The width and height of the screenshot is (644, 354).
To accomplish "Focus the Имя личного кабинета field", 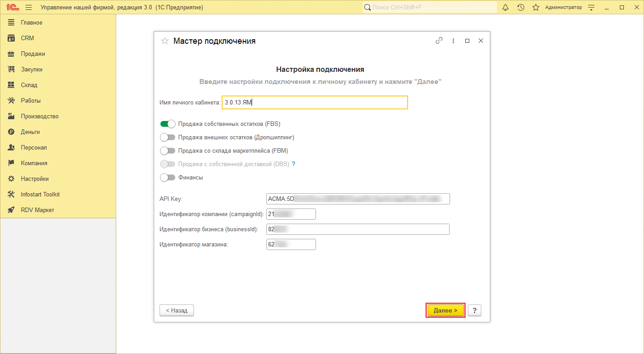I will pyautogui.click(x=315, y=102).
